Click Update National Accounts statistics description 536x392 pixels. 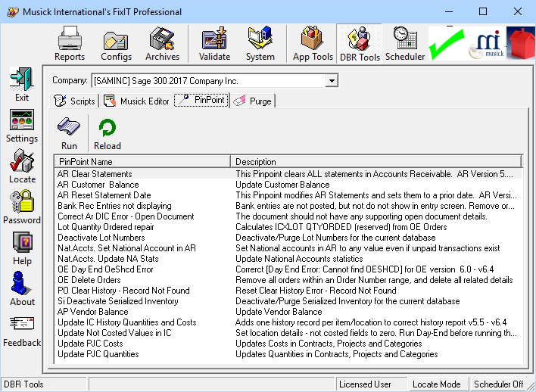pos(299,259)
